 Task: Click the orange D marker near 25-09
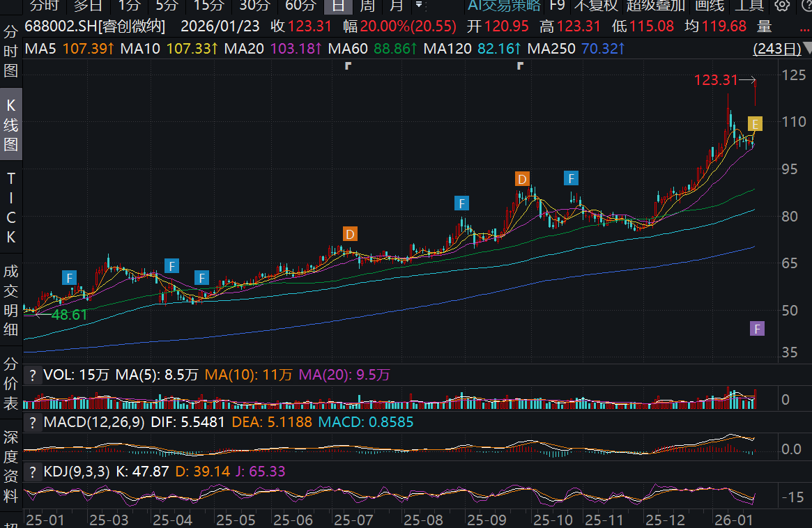(522, 178)
